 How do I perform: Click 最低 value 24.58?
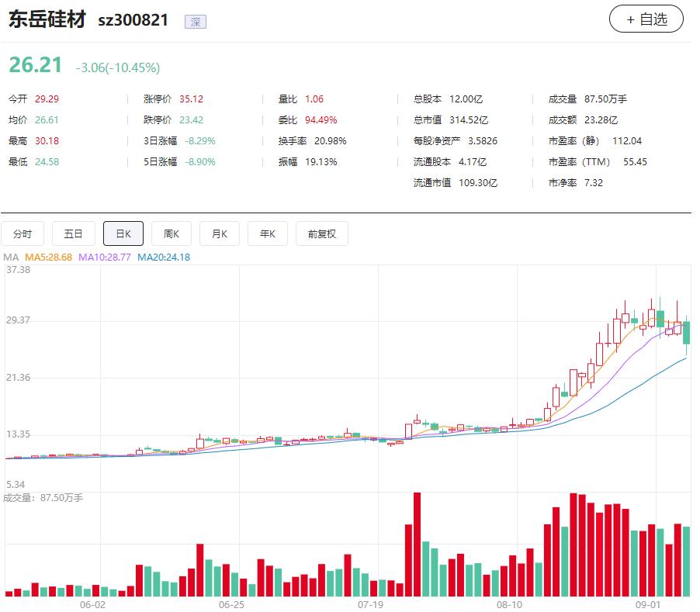pyautogui.click(x=47, y=162)
